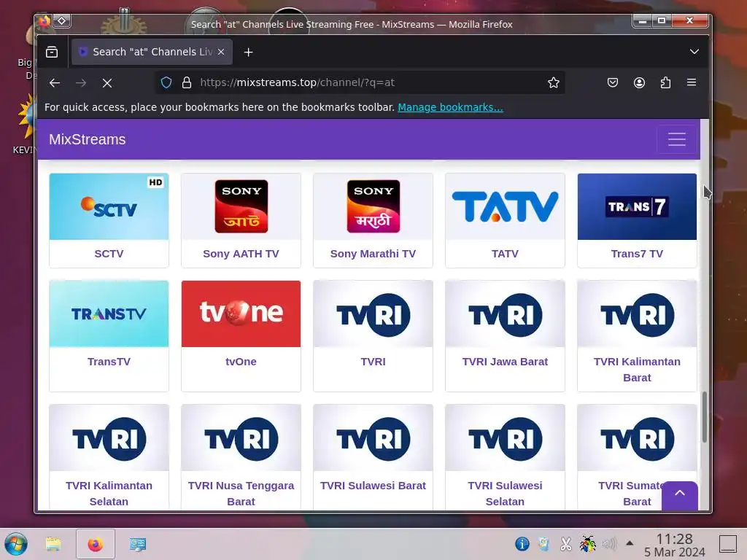This screenshot has width=747, height=560.
Task: Open tracking protection shield icon
Action: pyautogui.click(x=166, y=83)
